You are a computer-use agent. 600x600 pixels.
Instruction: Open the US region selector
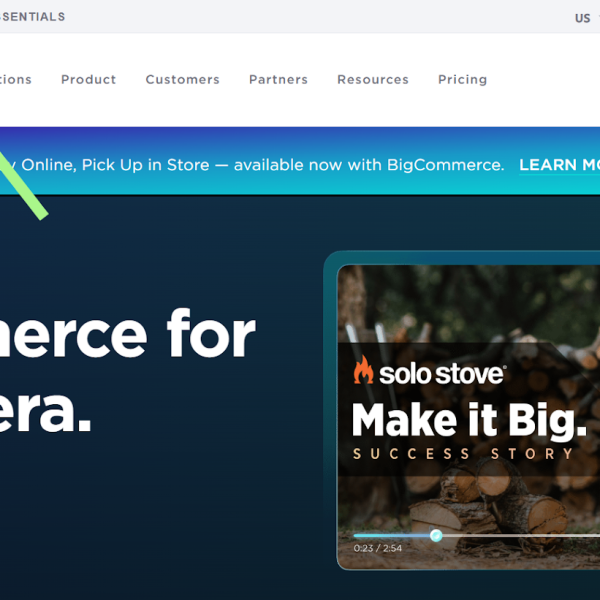coord(587,18)
